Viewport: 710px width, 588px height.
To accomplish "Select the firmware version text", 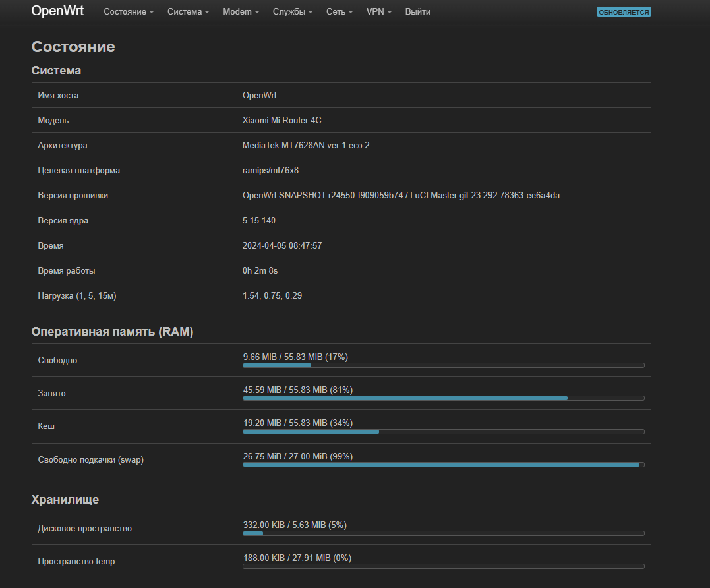I will click(401, 195).
